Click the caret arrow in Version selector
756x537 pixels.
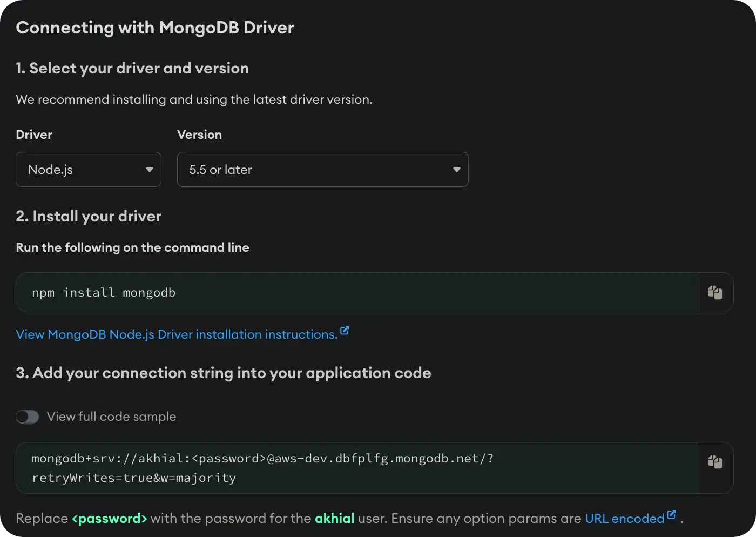pyautogui.click(x=456, y=170)
